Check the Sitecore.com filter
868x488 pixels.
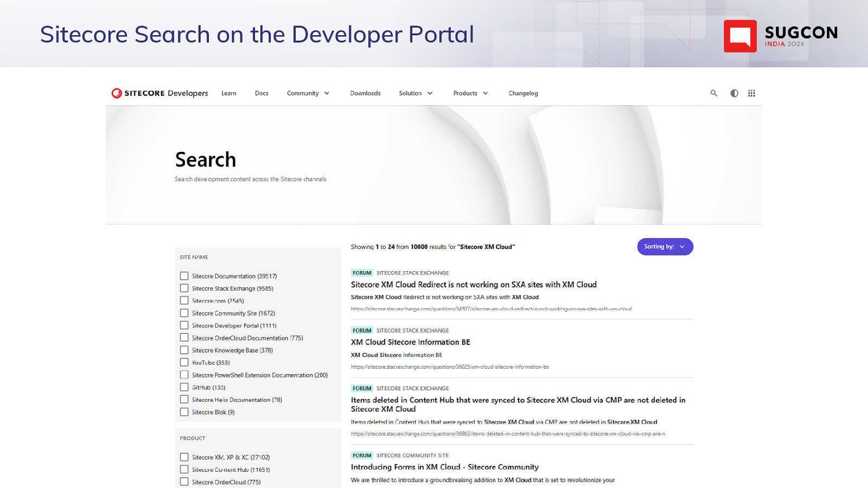(184, 300)
